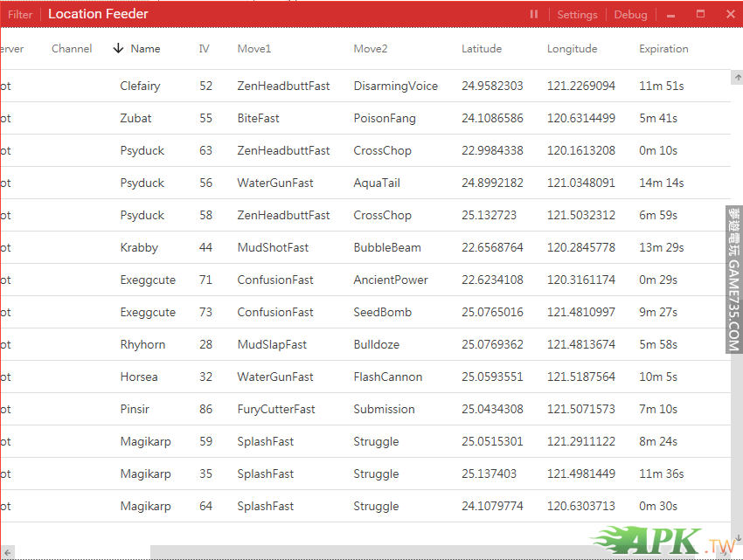Click longitude 121.4813674 cell
This screenshot has width=743, height=560.
(x=581, y=344)
